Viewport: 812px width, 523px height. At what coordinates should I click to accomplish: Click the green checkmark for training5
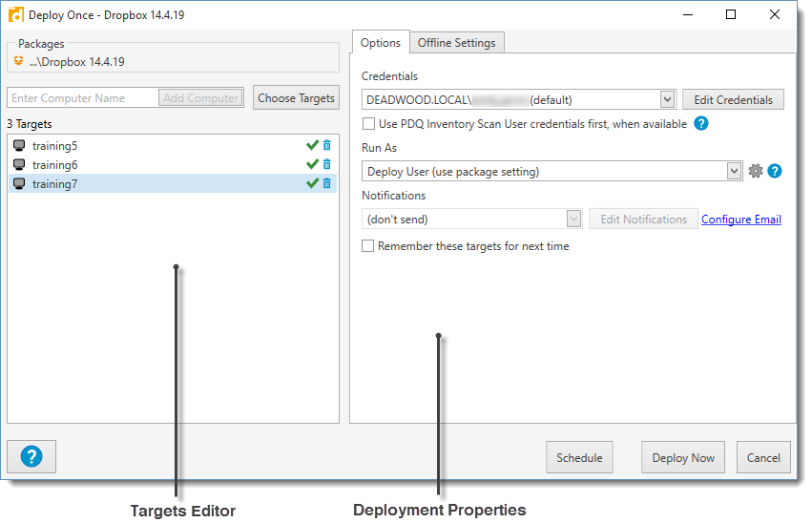coord(312,146)
